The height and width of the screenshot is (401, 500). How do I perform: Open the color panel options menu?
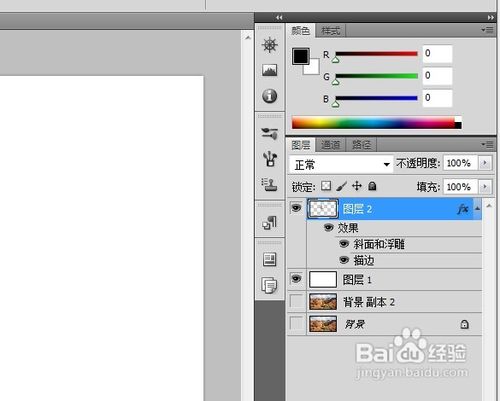[x=488, y=30]
